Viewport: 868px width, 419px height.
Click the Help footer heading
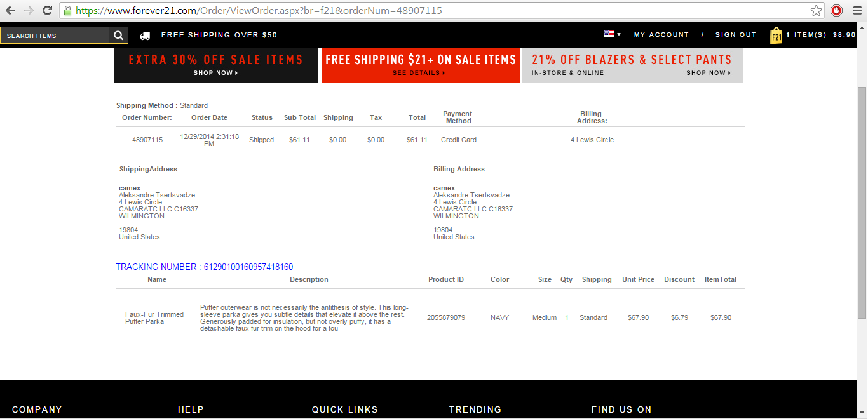(x=191, y=409)
